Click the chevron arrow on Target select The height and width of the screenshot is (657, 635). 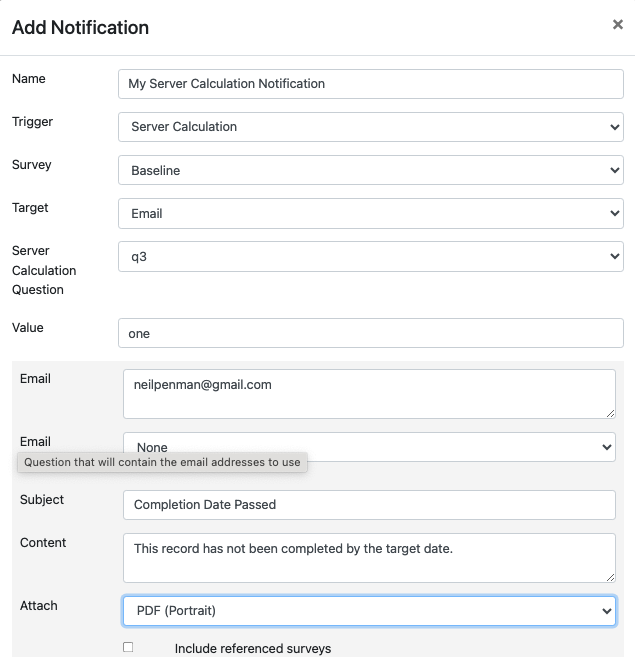pos(614,213)
